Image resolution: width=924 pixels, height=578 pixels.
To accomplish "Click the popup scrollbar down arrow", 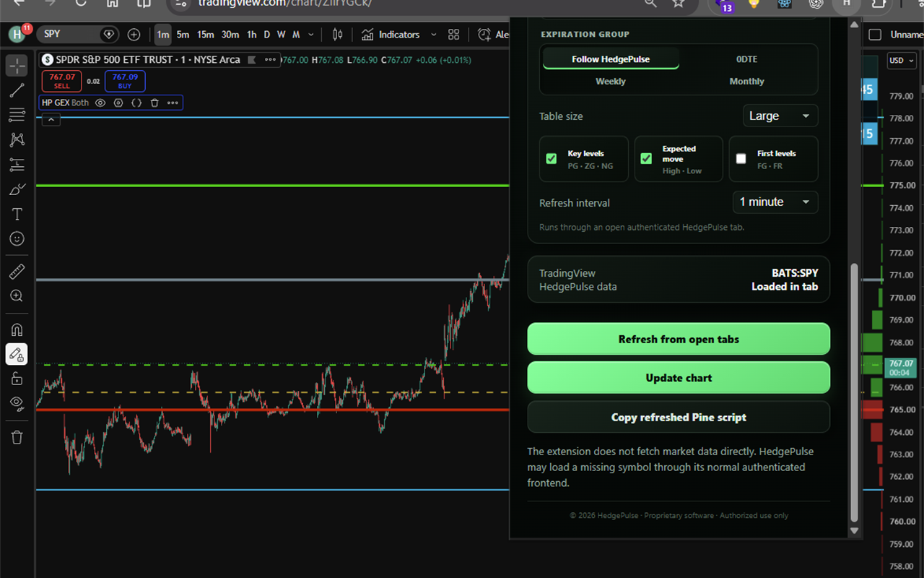I will click(855, 531).
